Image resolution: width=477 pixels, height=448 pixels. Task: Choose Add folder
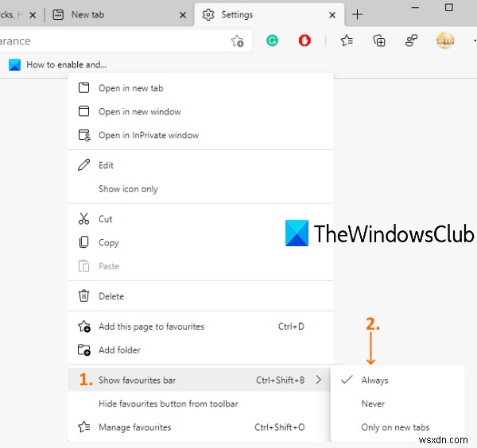point(200,350)
